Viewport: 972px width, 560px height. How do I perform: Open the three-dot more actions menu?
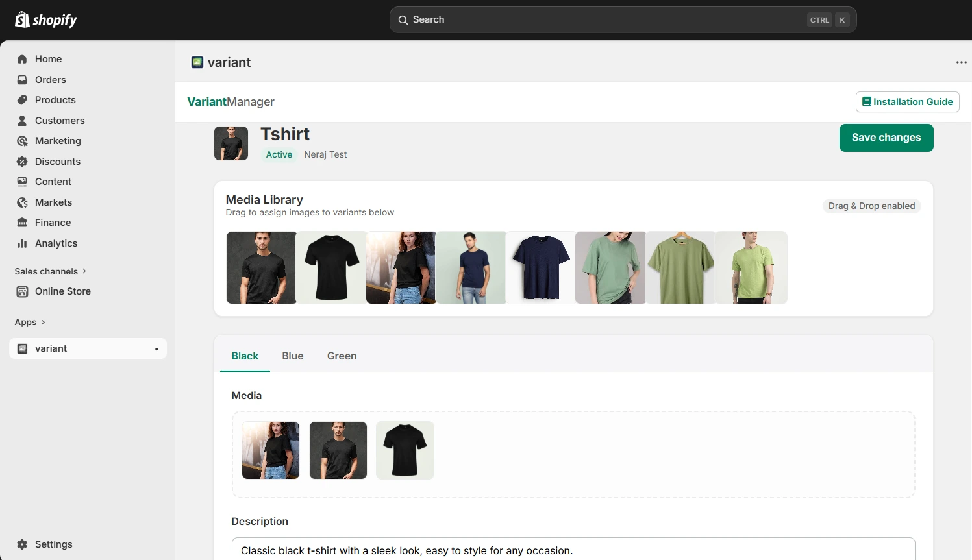point(961,62)
